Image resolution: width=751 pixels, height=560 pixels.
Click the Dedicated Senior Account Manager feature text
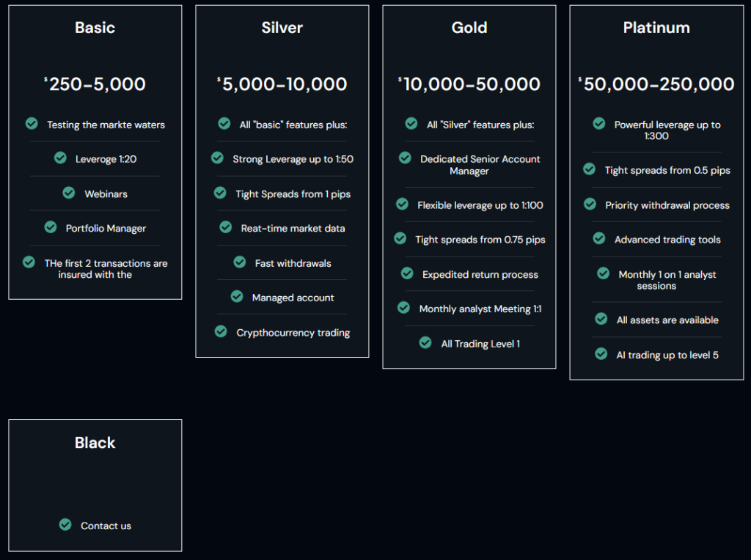[480, 165]
